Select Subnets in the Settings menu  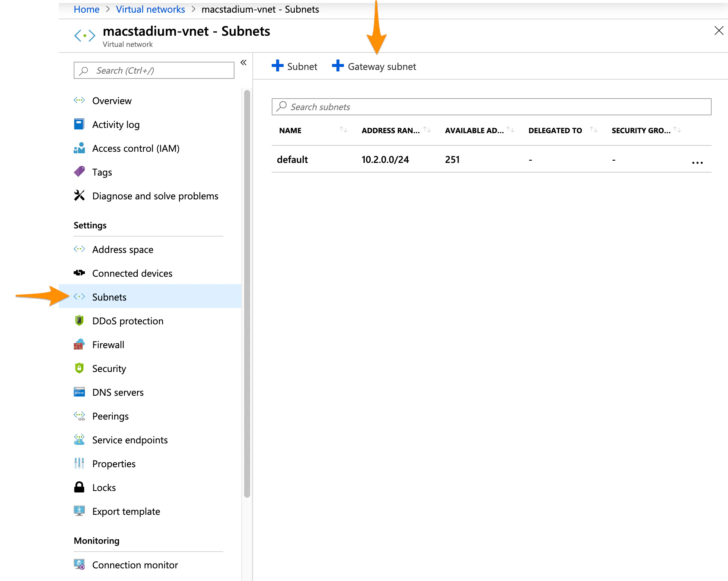[109, 297]
